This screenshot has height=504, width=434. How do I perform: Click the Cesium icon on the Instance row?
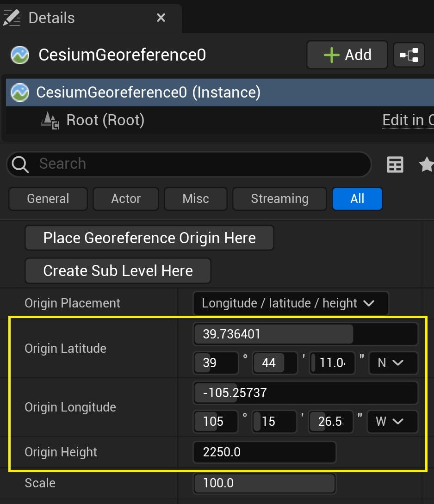(x=20, y=92)
